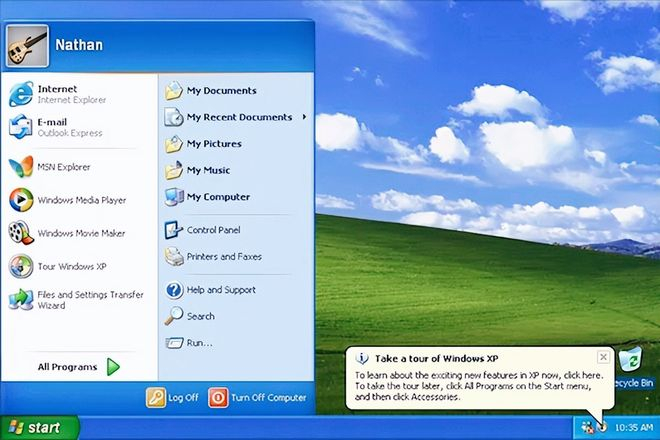The height and width of the screenshot is (440, 660).
Task: Choose the Run... label
Action: tap(200, 343)
